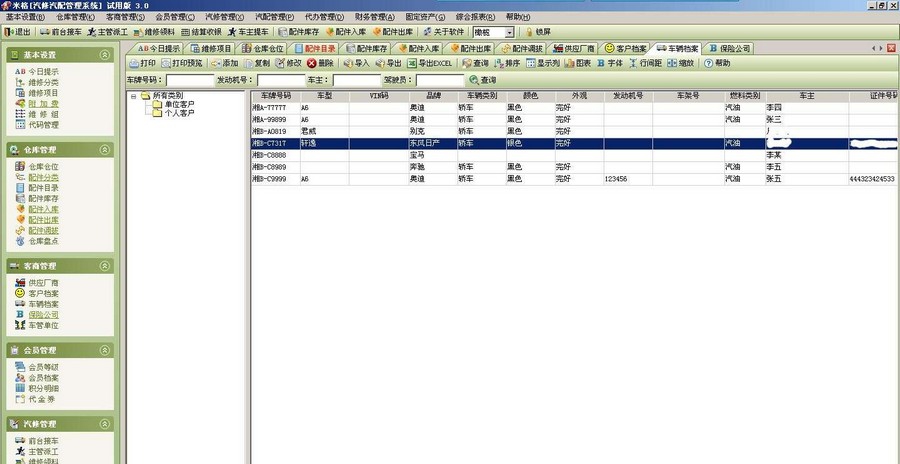
Task: Collapse the 客商管理 sidebar panel
Action: 104,266
